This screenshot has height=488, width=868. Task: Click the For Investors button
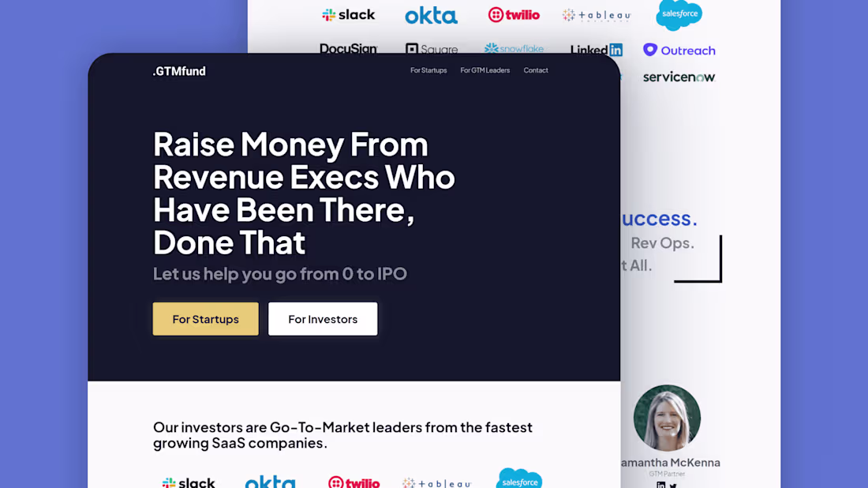point(323,319)
